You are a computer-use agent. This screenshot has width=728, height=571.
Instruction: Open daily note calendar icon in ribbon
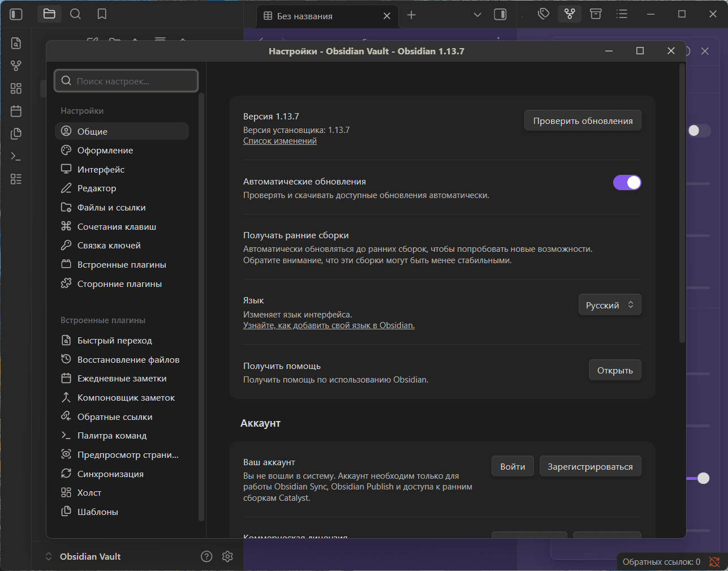[16, 111]
